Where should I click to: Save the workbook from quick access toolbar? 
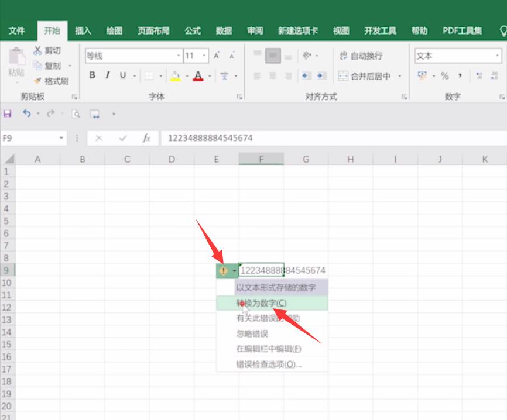pos(7,113)
